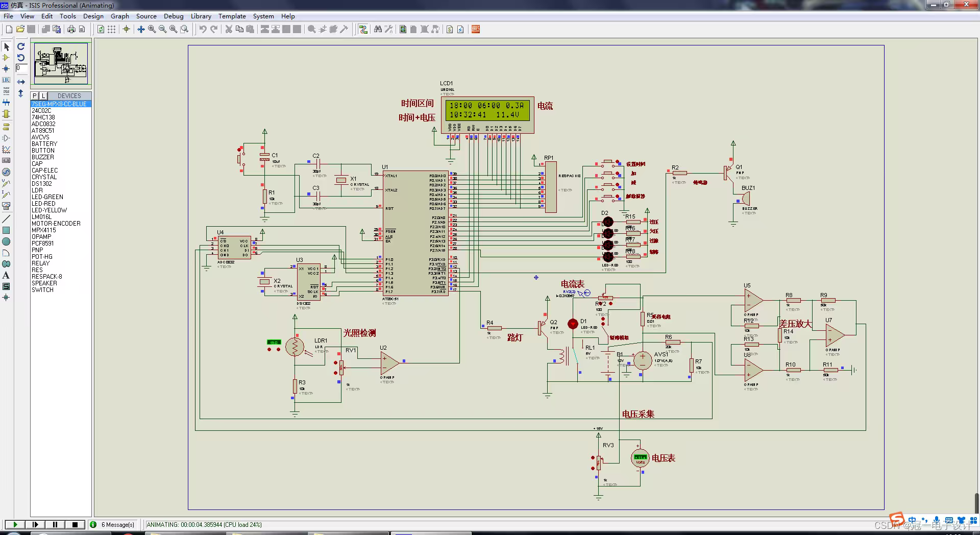Screen dimensions: 980x535
Task: Pause the running simulation
Action: (x=55, y=524)
